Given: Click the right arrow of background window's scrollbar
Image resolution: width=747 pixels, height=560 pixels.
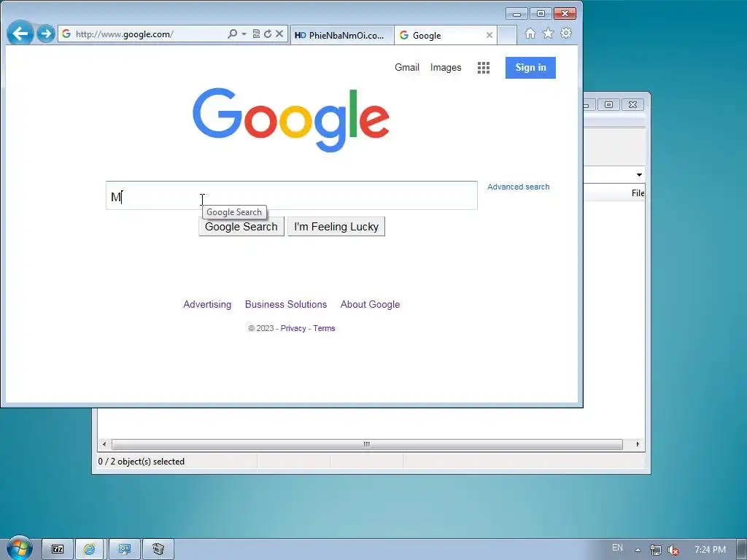Looking at the screenshot, I should (638, 444).
